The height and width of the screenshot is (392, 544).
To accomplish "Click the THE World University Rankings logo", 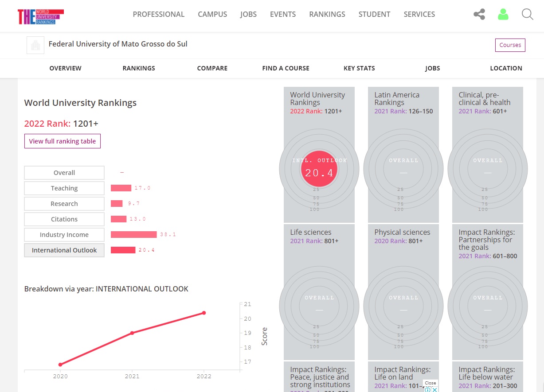I will click(41, 16).
